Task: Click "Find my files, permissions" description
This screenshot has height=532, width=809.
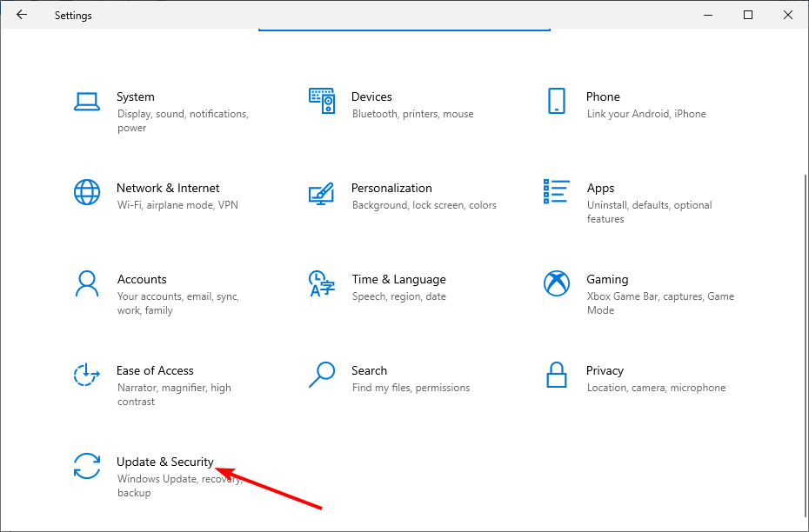Action: [x=411, y=388]
